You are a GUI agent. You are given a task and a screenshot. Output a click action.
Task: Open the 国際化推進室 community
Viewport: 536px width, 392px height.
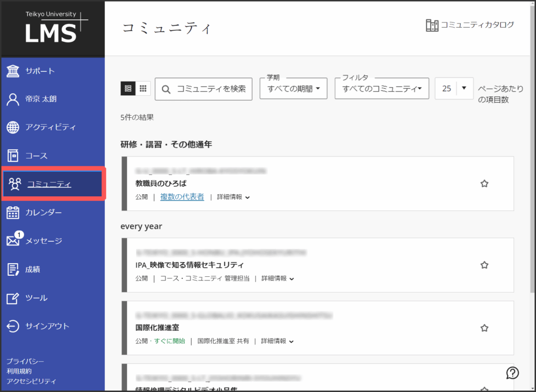click(x=157, y=328)
